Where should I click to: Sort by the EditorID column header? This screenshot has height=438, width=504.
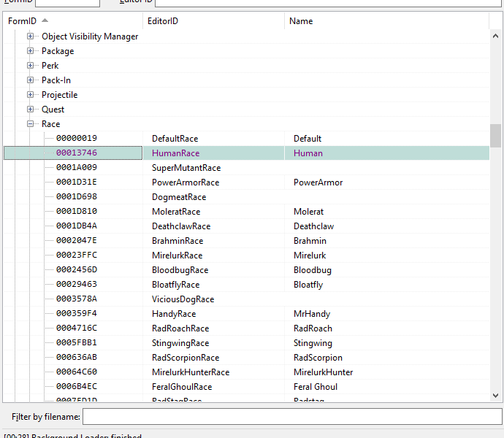coord(163,21)
